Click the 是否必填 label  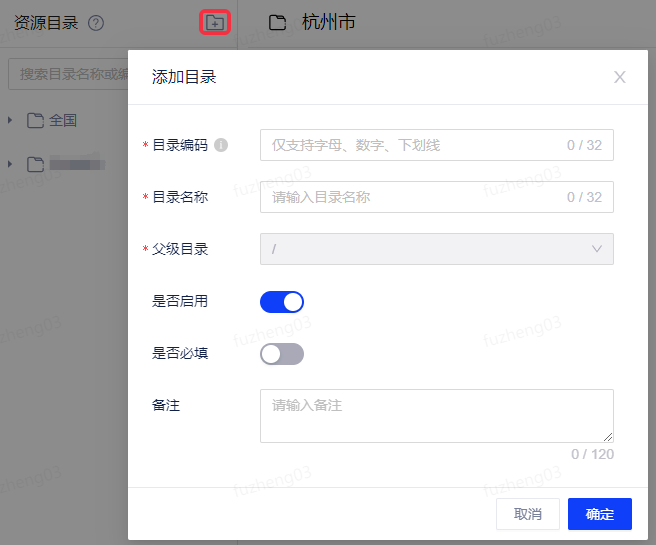(180, 353)
